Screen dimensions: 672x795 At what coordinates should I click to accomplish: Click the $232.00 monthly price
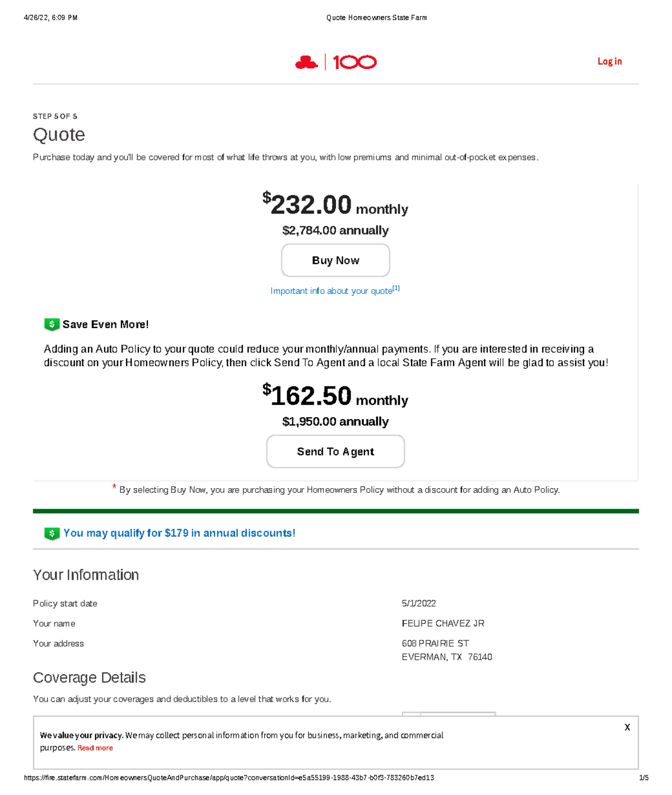click(311, 205)
